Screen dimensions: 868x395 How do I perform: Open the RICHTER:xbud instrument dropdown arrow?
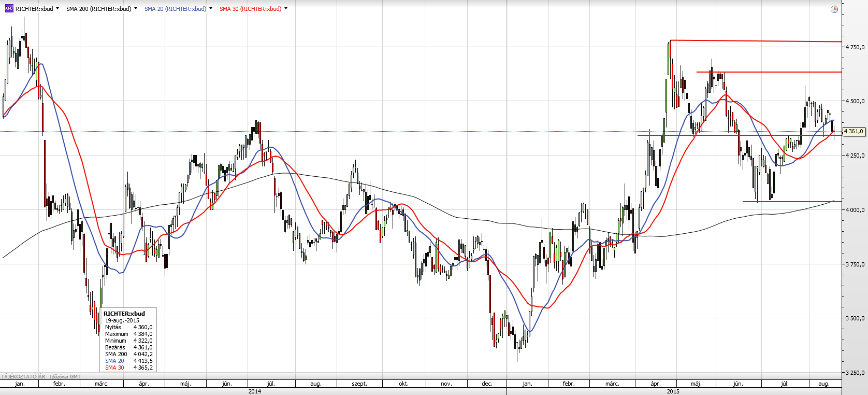57,9
